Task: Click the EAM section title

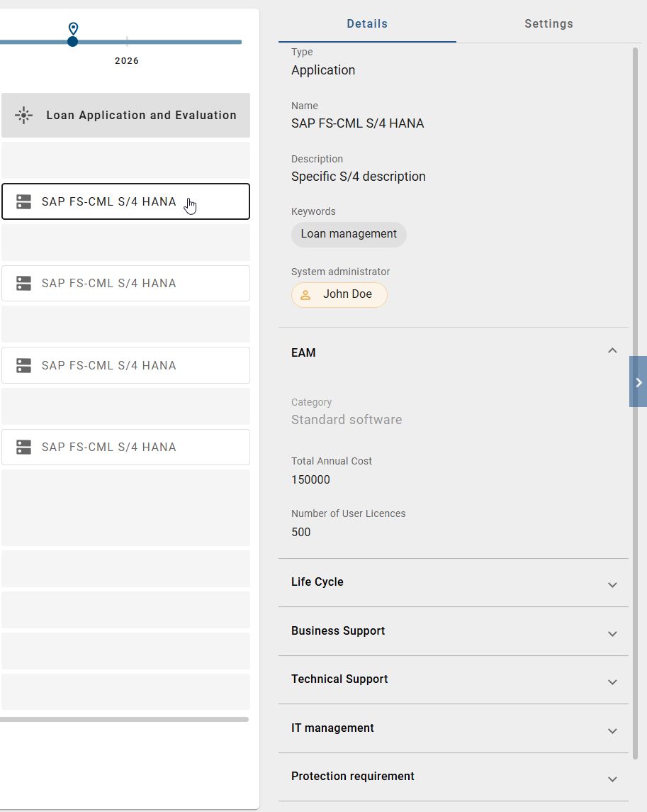Action: [x=303, y=352]
